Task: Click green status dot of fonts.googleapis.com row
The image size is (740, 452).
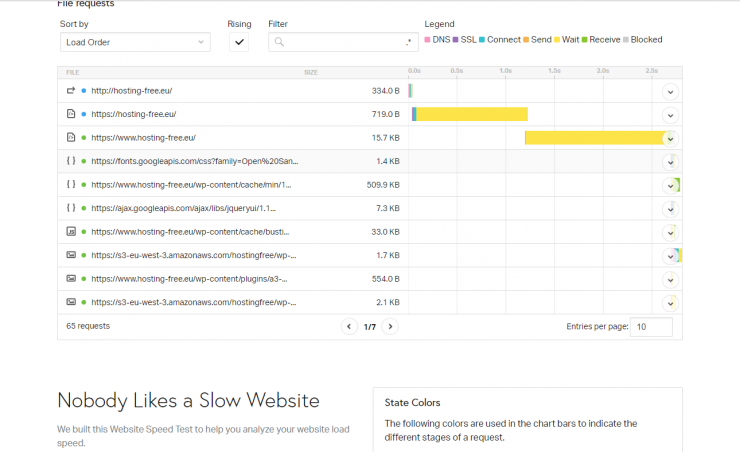Action: click(84, 161)
